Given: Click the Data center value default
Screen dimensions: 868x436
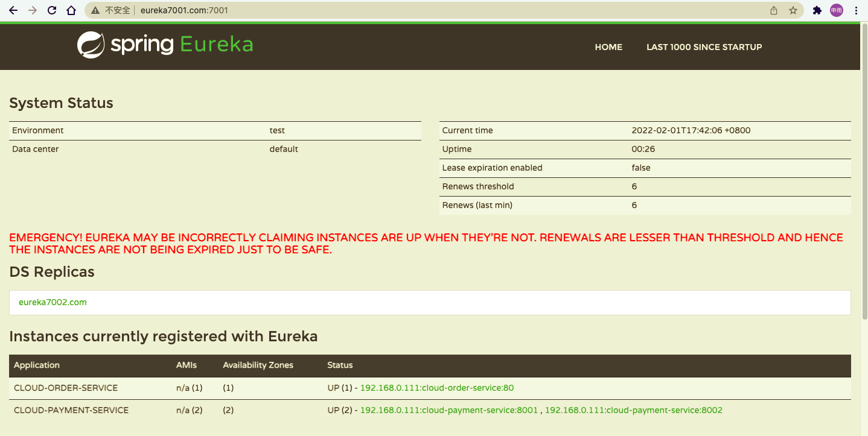Looking at the screenshot, I should pos(284,149).
